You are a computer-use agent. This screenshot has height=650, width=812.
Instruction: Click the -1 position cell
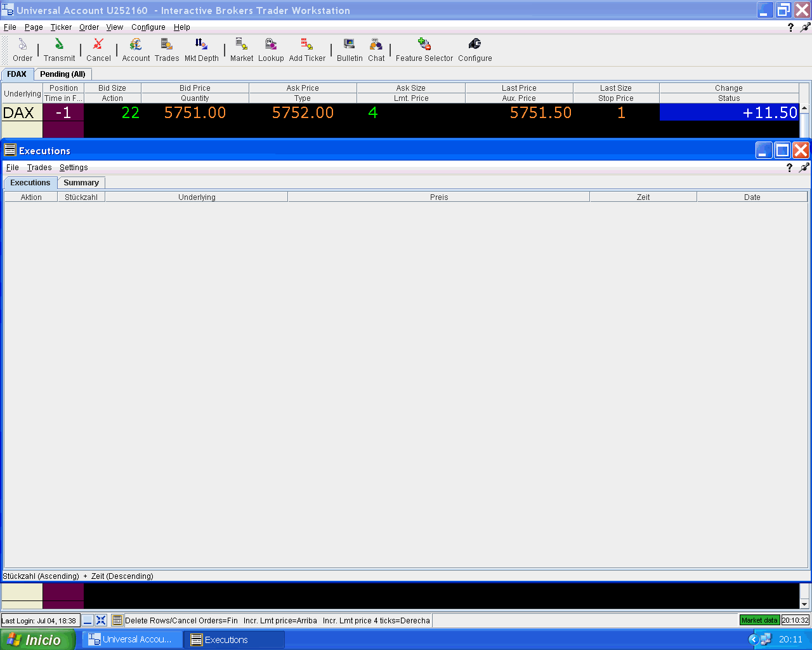(63, 112)
